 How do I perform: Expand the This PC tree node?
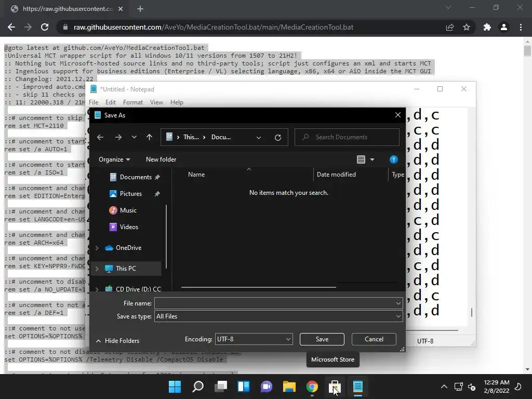[97, 269]
